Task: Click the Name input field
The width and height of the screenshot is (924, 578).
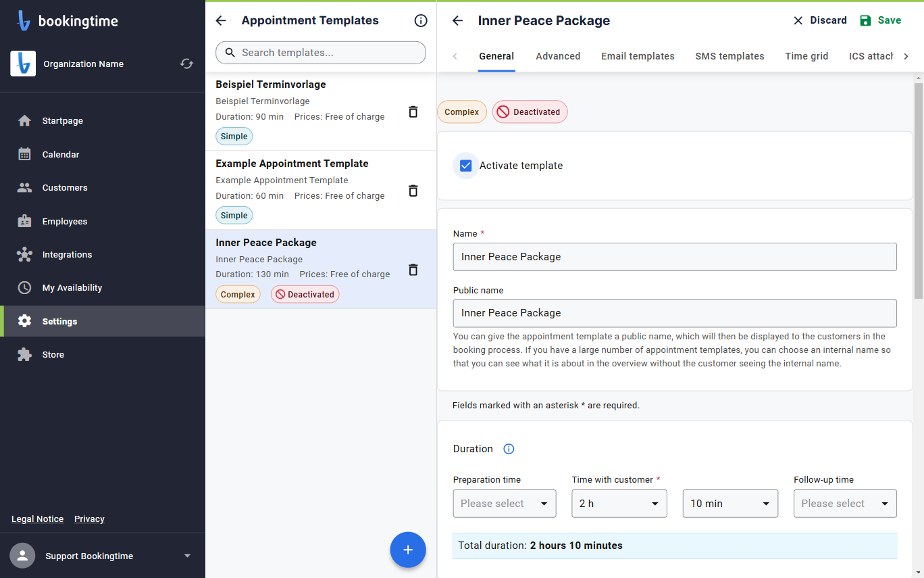Action: click(675, 257)
